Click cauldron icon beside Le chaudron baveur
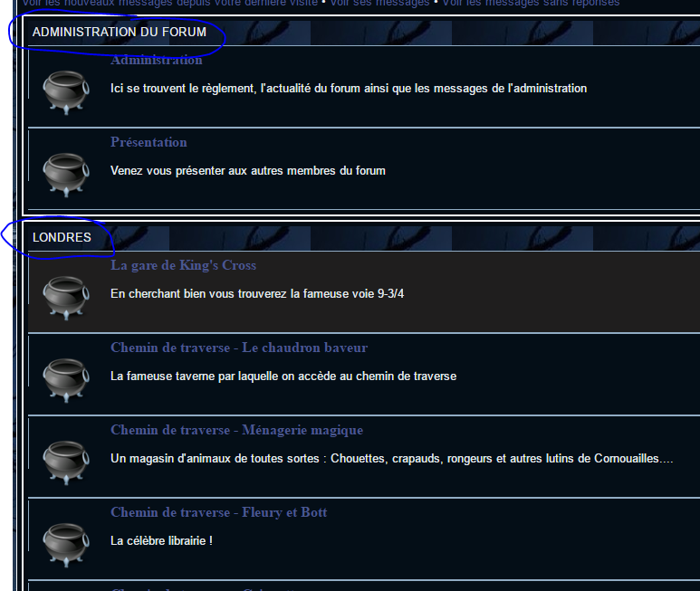 tap(66, 380)
